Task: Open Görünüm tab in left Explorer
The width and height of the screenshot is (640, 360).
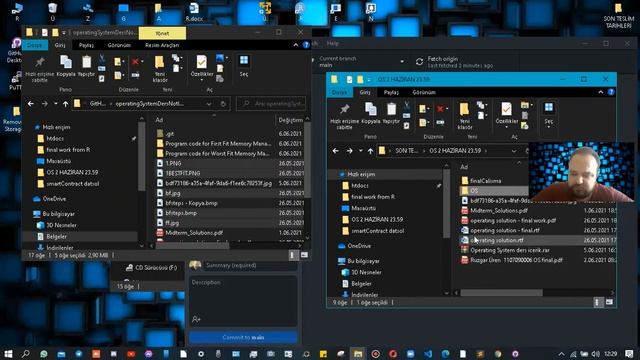Action: click(119, 45)
